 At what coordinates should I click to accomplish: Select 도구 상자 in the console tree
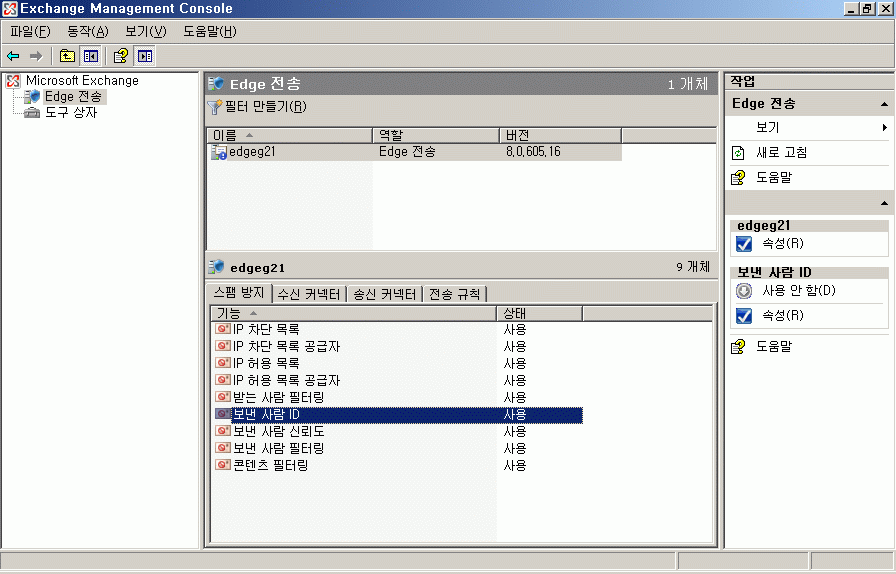coord(71,113)
